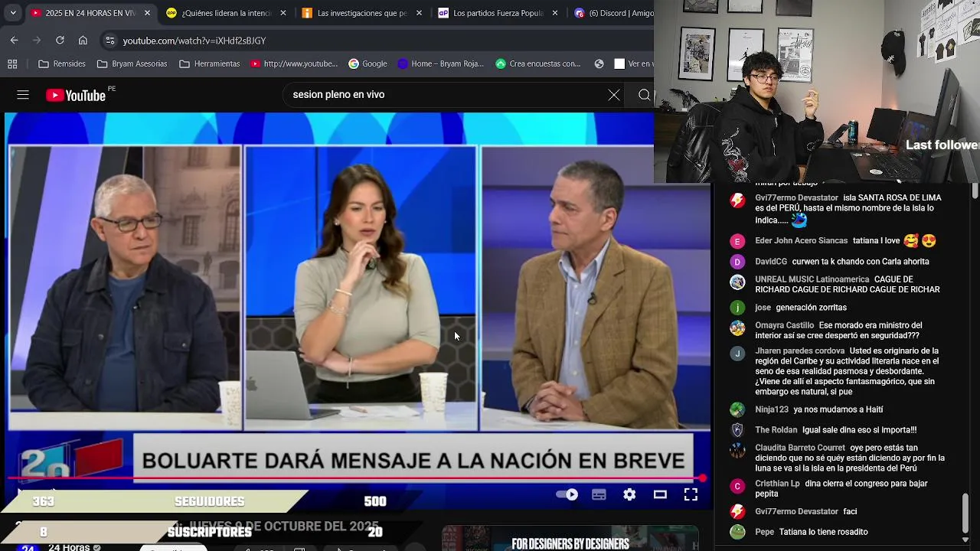Open video player settings gear
This screenshot has height=551, width=980.
pyautogui.click(x=629, y=494)
